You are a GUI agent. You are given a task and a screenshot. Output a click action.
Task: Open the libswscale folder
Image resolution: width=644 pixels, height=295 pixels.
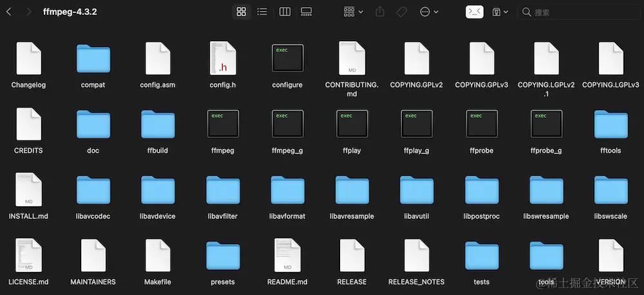click(611, 190)
